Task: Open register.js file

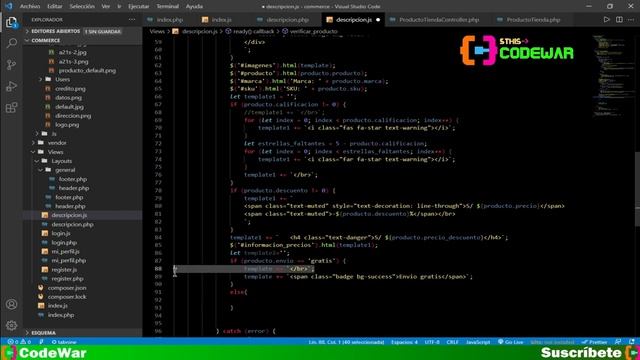Action: coord(64,269)
